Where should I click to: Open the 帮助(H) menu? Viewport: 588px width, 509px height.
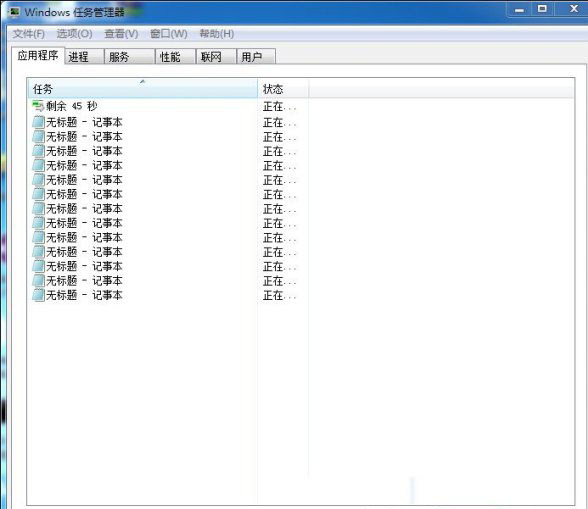pyautogui.click(x=217, y=34)
